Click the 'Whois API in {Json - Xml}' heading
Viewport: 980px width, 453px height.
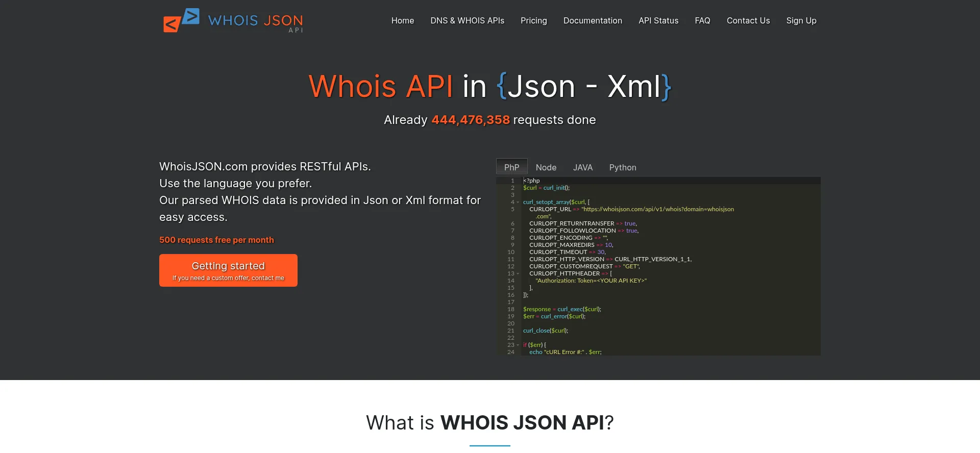coord(490,86)
